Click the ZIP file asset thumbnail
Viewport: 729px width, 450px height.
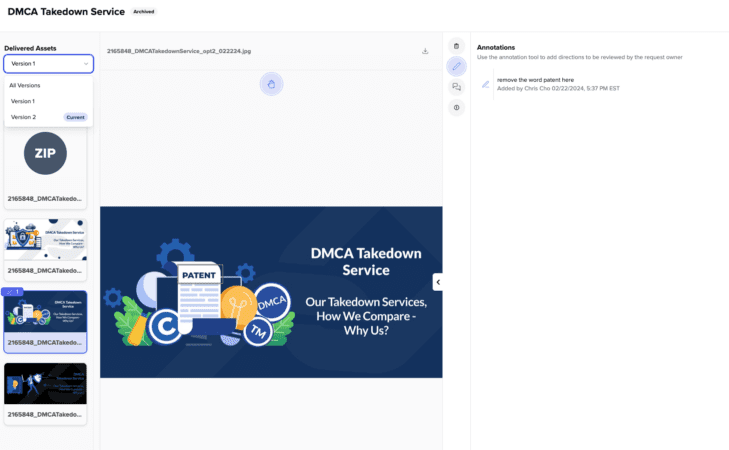click(45, 168)
